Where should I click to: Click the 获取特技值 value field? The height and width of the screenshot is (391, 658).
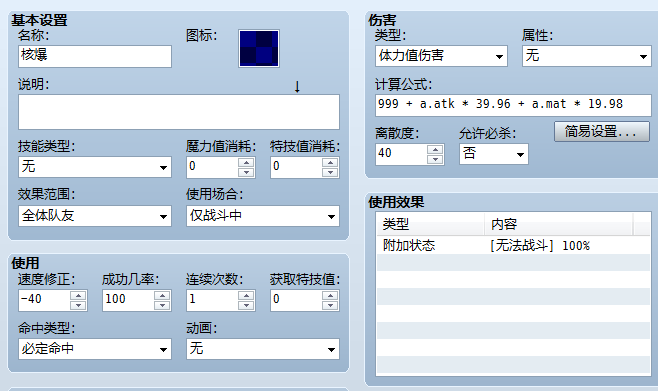[x=296, y=300]
